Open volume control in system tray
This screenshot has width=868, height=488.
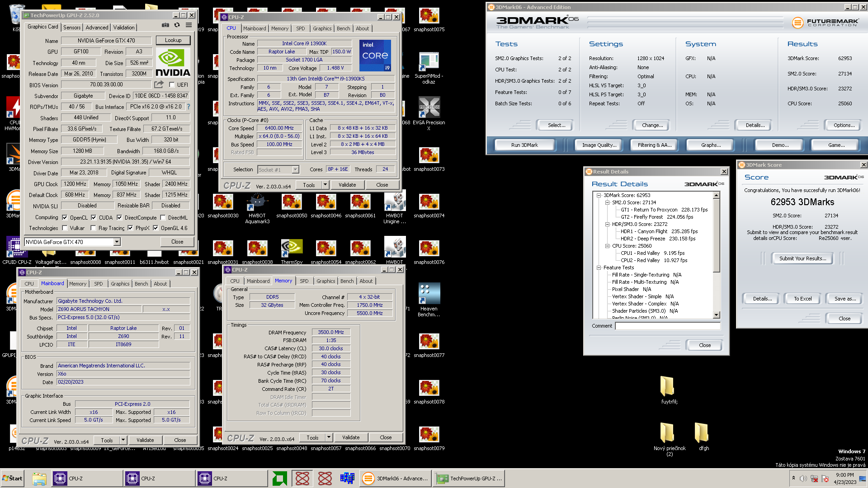click(x=803, y=479)
